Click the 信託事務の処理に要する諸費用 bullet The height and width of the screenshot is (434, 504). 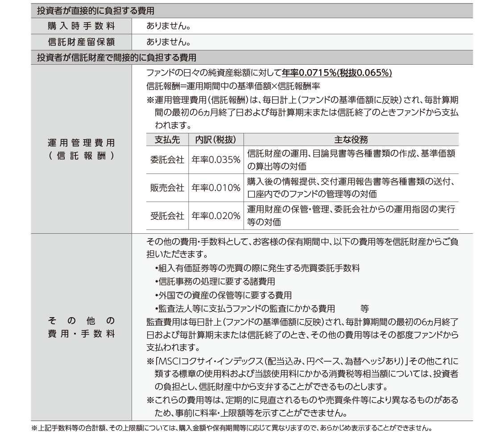tap(215, 281)
